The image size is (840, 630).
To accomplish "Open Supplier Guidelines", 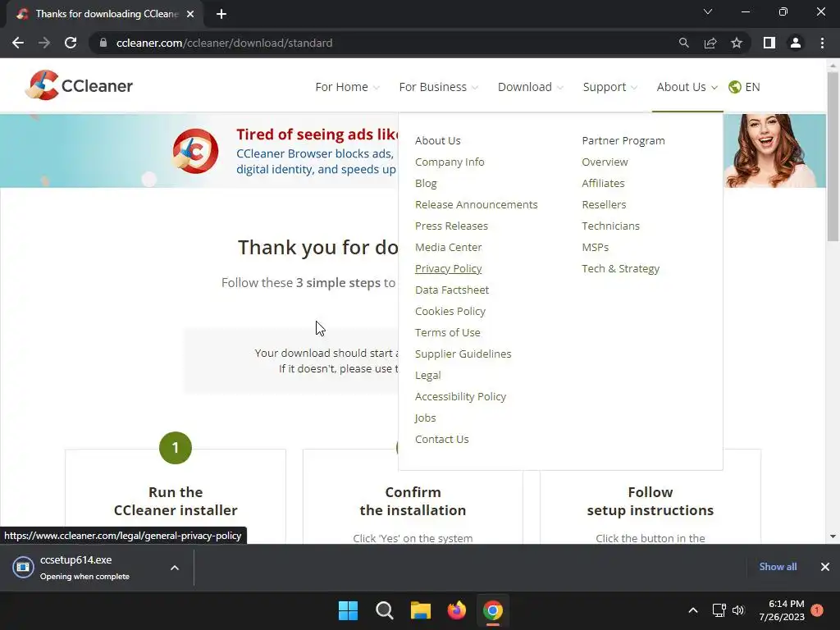I will (463, 354).
